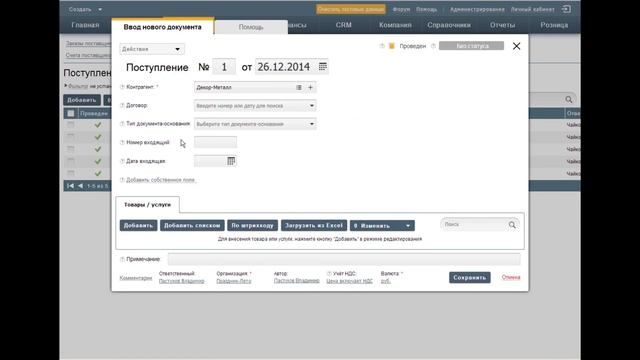Screen dimensions: 640x360
Task: Click the руб. currency link
Action: 386,281
